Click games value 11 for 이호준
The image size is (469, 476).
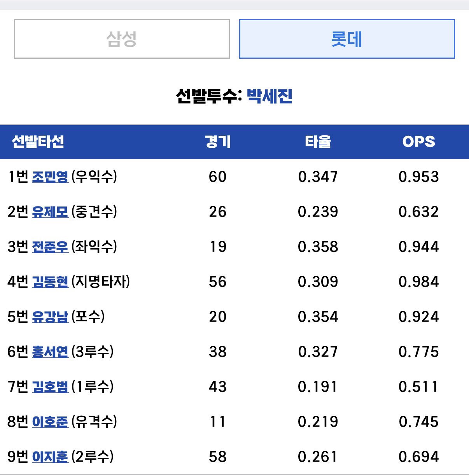(x=218, y=422)
